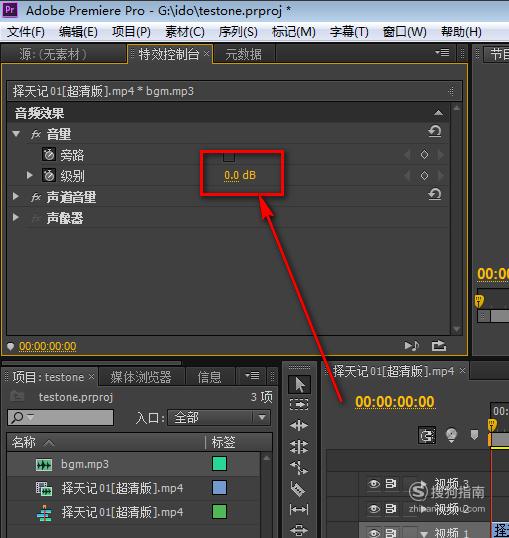This screenshot has height=538, width=509.
Task: Select the Selection arrow tool
Action: (299, 385)
